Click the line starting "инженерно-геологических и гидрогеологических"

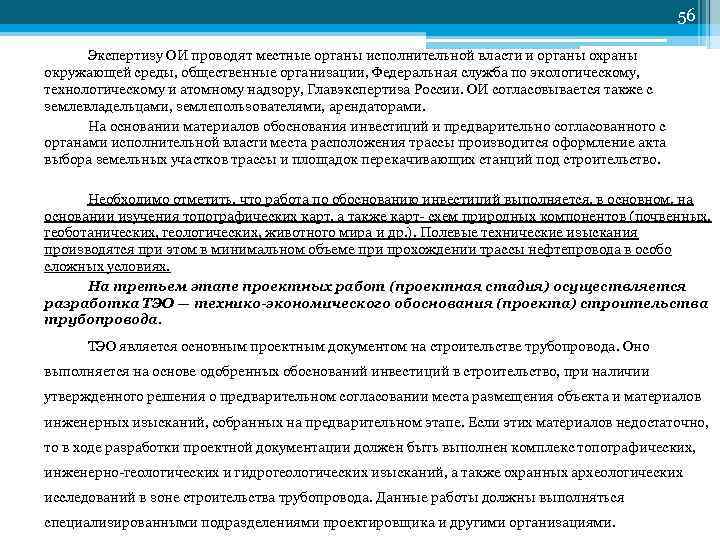coord(363,472)
